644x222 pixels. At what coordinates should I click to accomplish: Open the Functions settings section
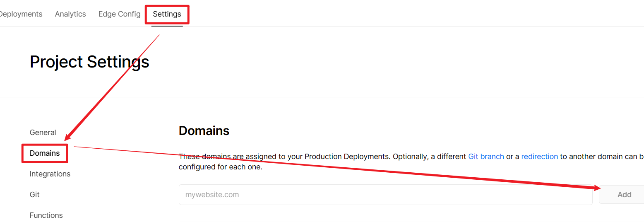pos(46,215)
